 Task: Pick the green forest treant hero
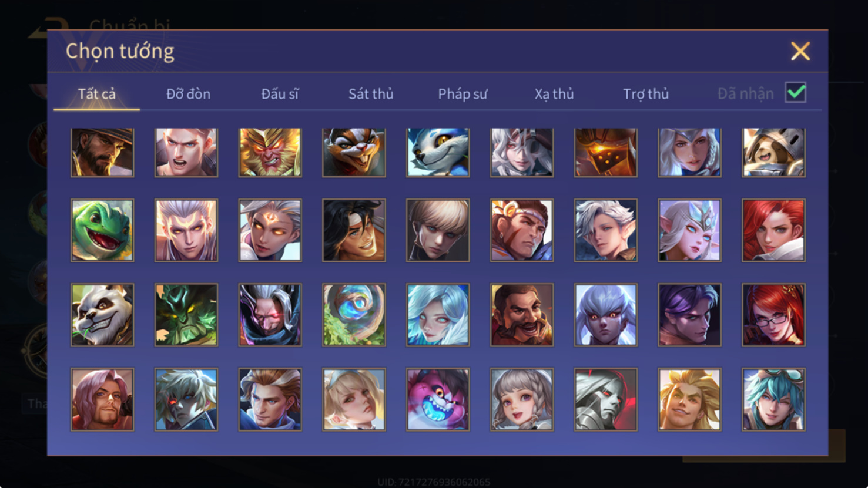(186, 315)
